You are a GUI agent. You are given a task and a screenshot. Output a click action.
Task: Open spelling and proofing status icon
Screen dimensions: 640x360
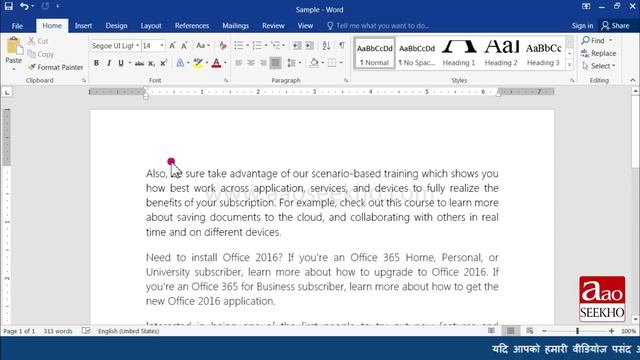coord(86,331)
